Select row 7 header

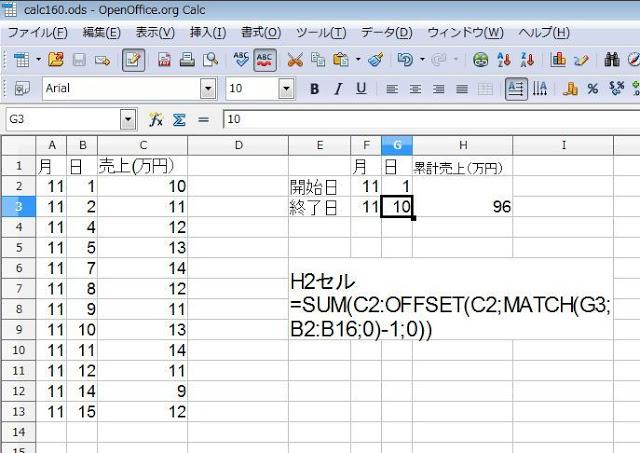coord(18,268)
